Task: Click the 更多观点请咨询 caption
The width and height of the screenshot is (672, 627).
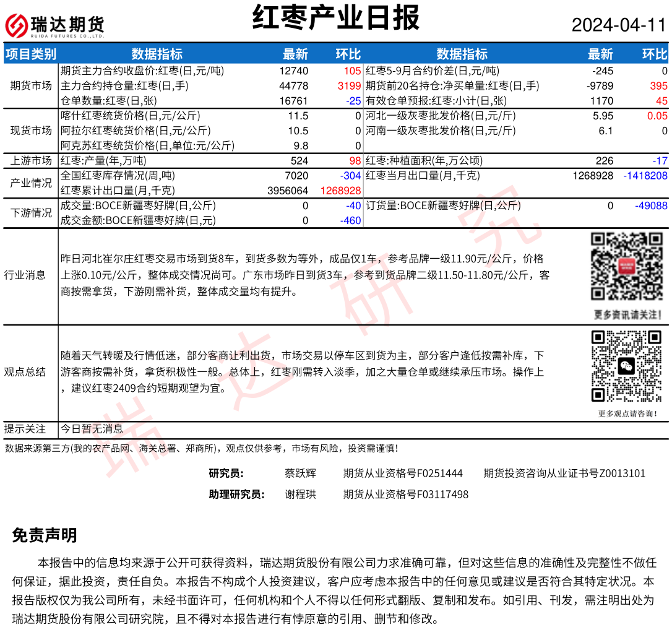Action: pos(627,413)
